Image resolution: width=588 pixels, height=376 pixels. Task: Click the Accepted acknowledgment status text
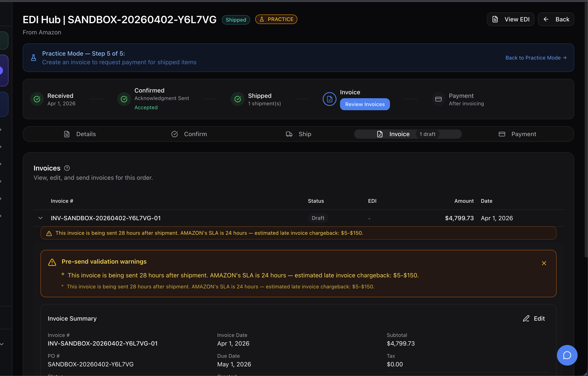[146, 107]
